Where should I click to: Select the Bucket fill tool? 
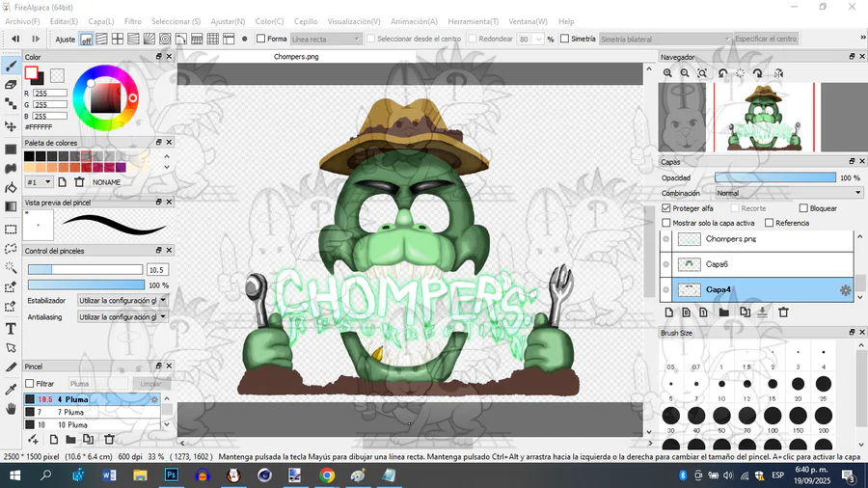(x=11, y=187)
